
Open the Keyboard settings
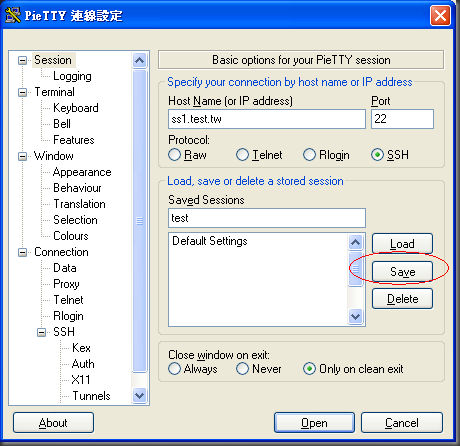(76, 108)
